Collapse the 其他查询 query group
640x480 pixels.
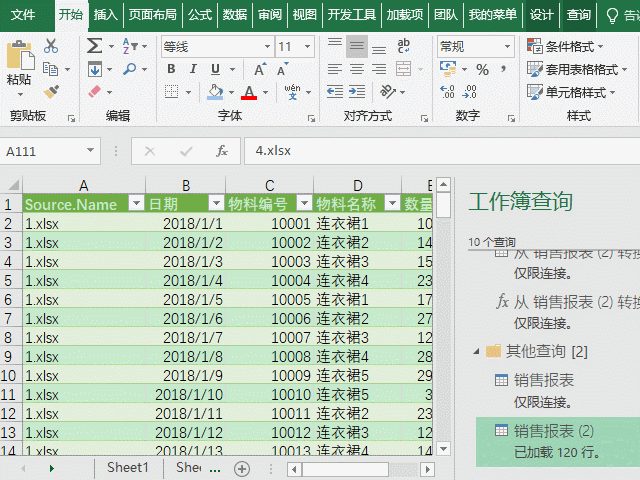pos(476,351)
